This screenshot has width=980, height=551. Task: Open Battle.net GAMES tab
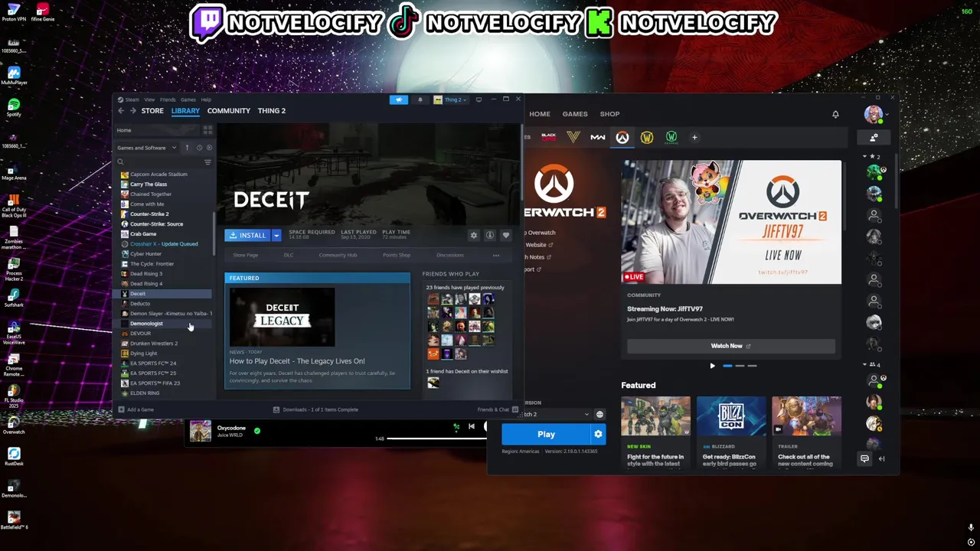(575, 114)
